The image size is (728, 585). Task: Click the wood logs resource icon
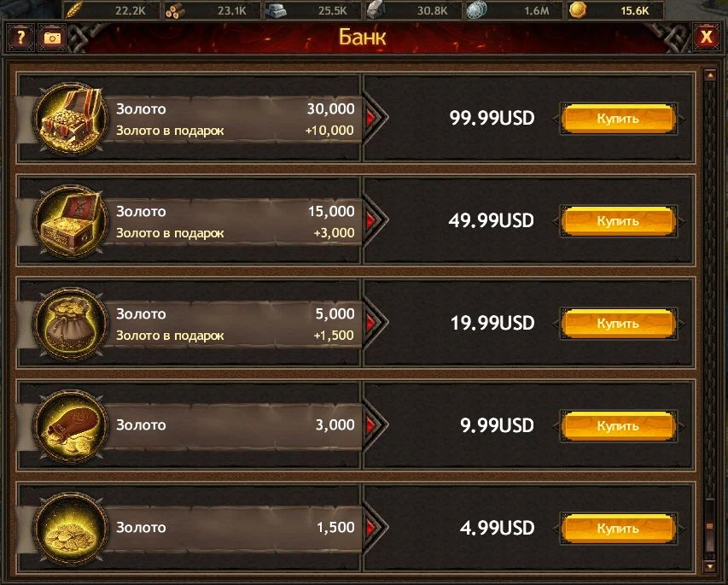click(175, 10)
